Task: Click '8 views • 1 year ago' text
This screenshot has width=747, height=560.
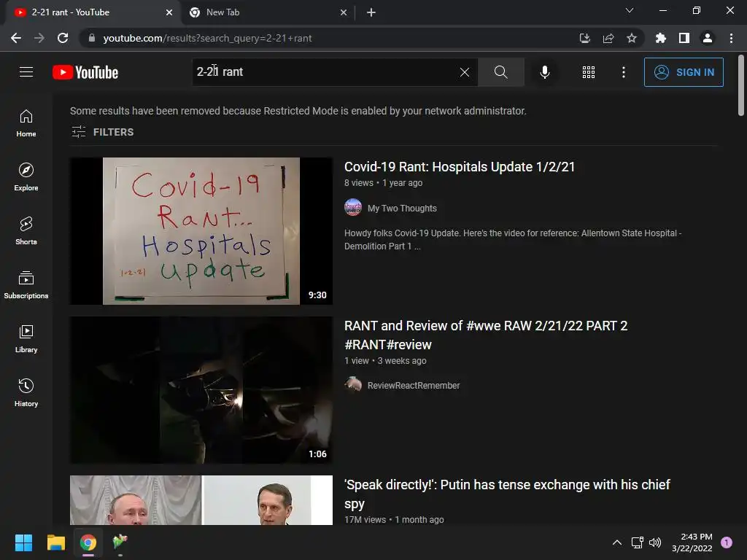Action: click(383, 183)
